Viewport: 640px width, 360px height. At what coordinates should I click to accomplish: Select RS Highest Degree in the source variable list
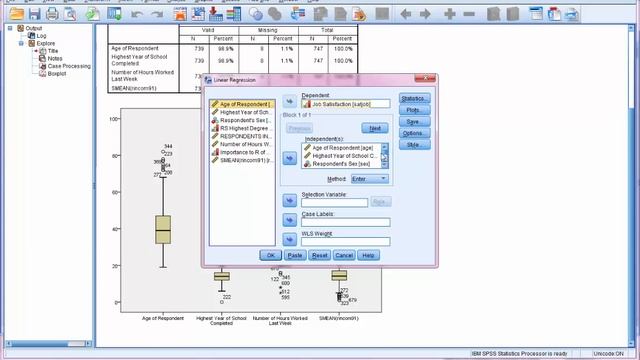(242, 128)
